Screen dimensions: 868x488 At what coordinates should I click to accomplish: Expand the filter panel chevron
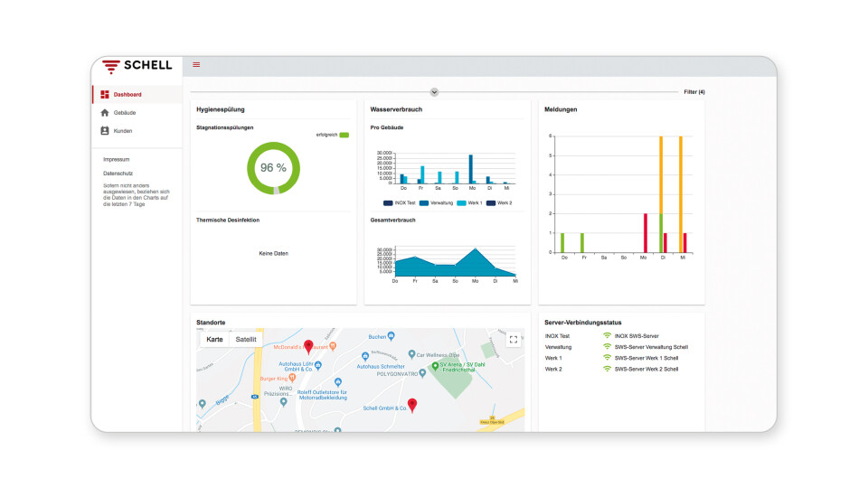[x=435, y=92]
